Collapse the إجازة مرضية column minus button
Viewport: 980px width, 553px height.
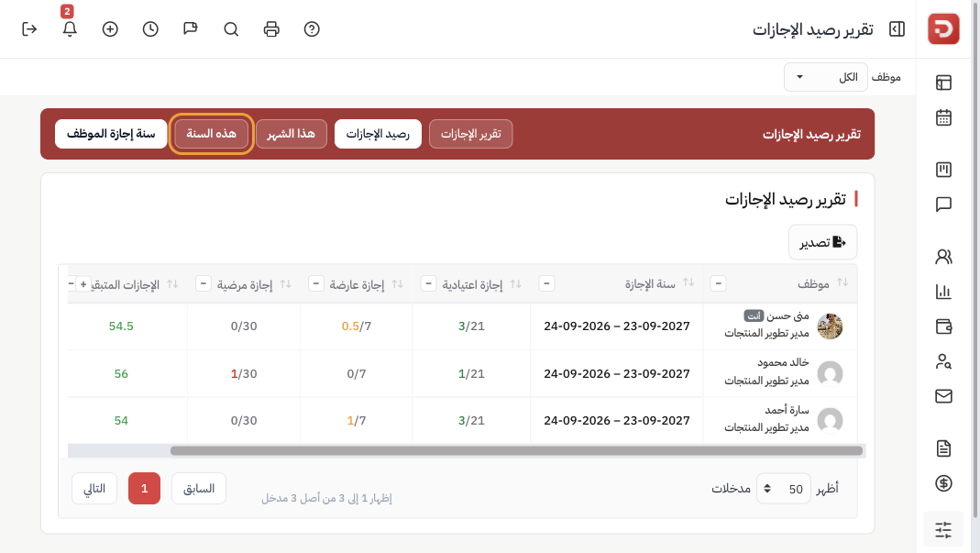click(204, 284)
